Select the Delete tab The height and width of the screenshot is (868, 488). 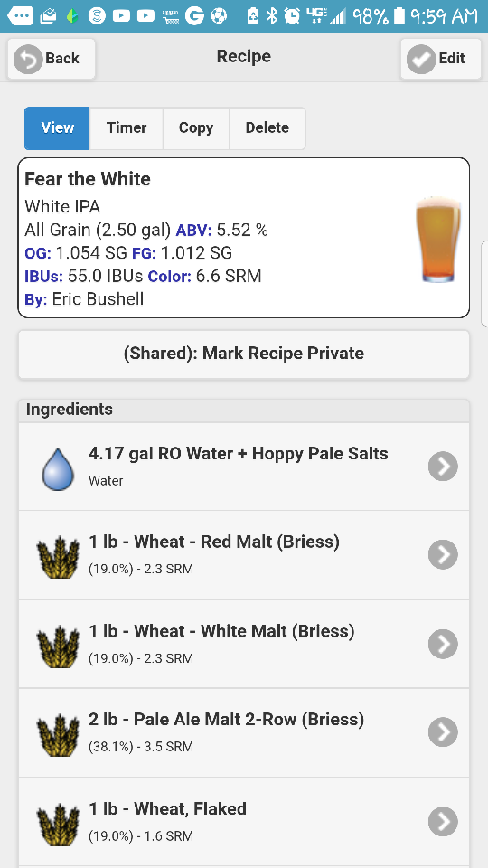[267, 128]
